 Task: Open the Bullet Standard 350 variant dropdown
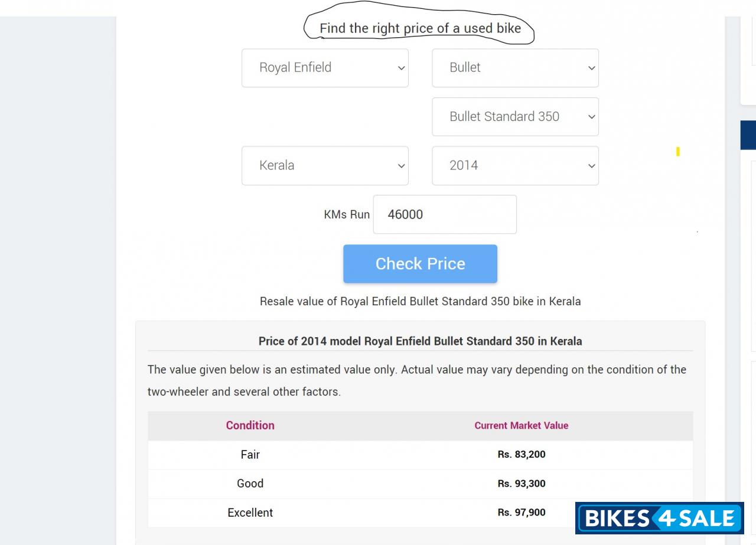[x=514, y=116]
